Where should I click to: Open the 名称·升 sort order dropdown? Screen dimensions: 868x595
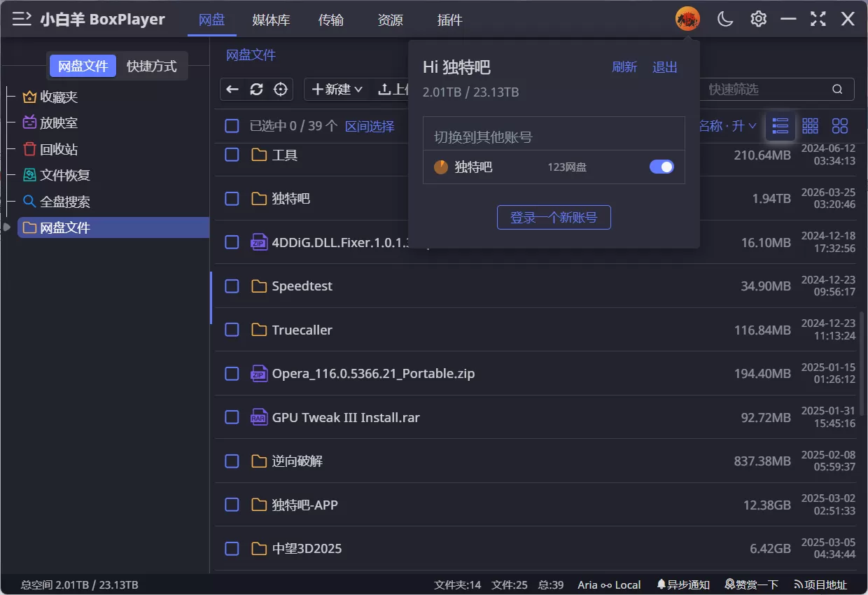(x=728, y=125)
